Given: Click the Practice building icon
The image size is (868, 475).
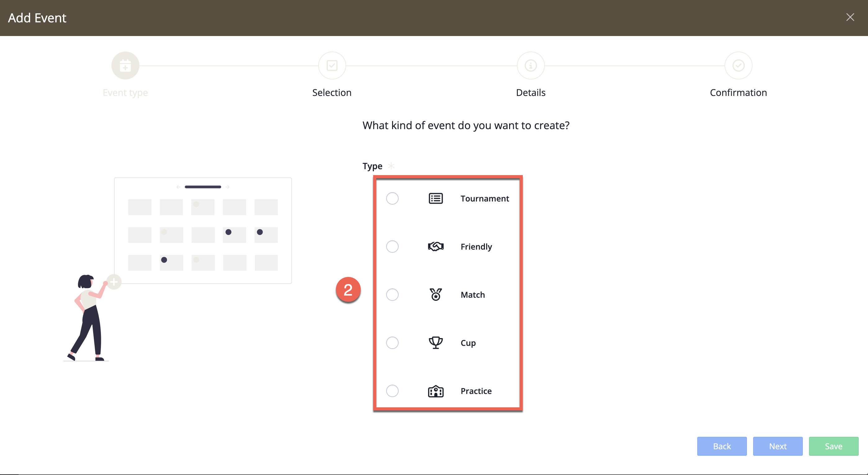Looking at the screenshot, I should [436, 391].
